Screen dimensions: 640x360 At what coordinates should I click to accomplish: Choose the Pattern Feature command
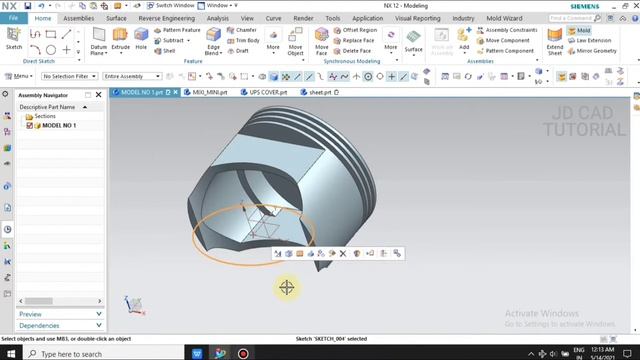pos(177,30)
